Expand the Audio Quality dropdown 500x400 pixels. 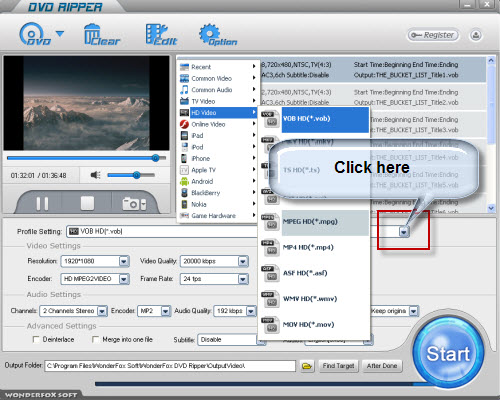click(x=251, y=311)
